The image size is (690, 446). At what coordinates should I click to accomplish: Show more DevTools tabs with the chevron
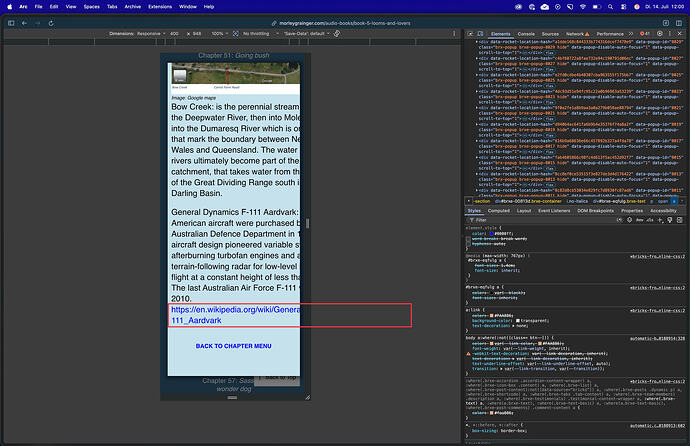[631, 33]
